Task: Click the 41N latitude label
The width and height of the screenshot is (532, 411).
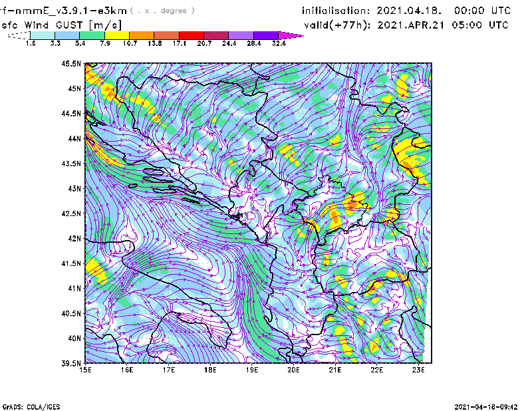Action: click(74, 289)
